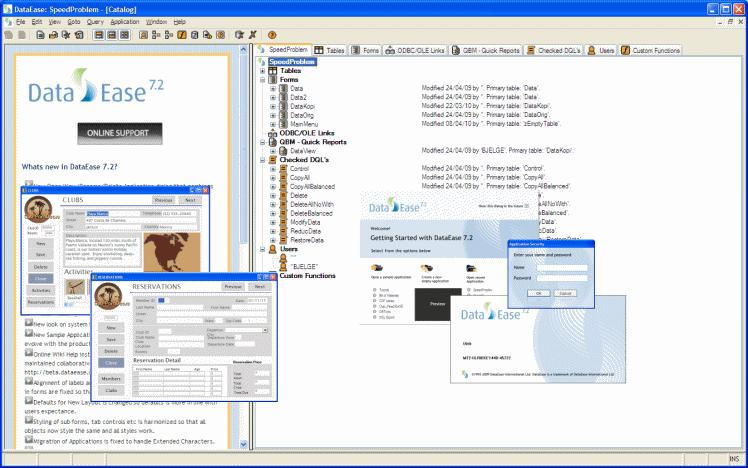Collapse the Checked DQL's tree node
The width and height of the screenshot is (748, 468).
click(262, 160)
